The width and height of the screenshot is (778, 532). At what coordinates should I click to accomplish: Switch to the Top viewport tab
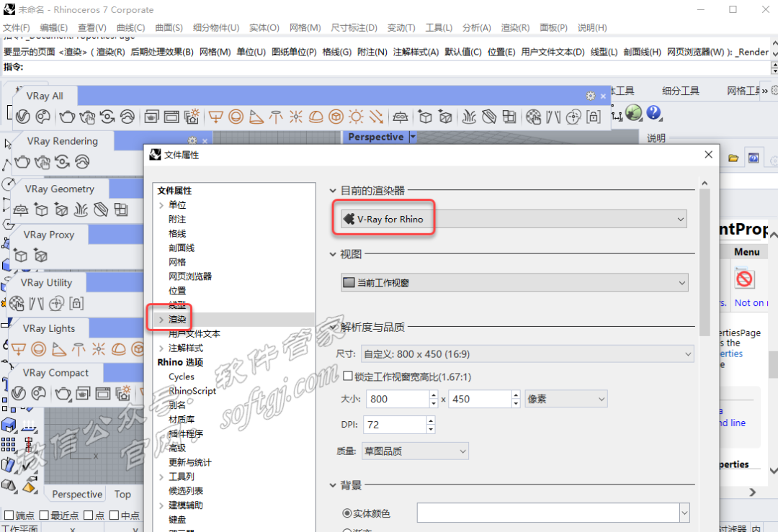tap(122, 495)
